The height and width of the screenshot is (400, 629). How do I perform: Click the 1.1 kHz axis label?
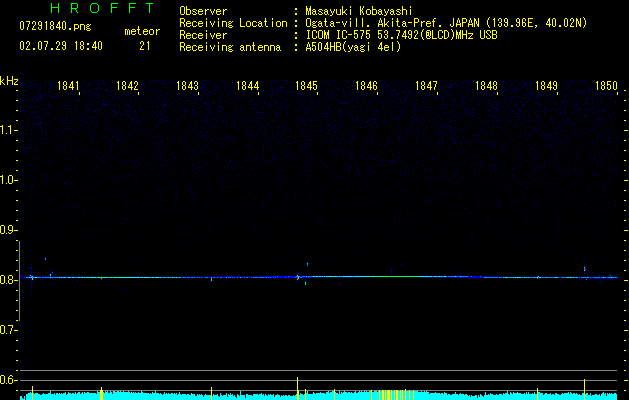tap(8, 130)
